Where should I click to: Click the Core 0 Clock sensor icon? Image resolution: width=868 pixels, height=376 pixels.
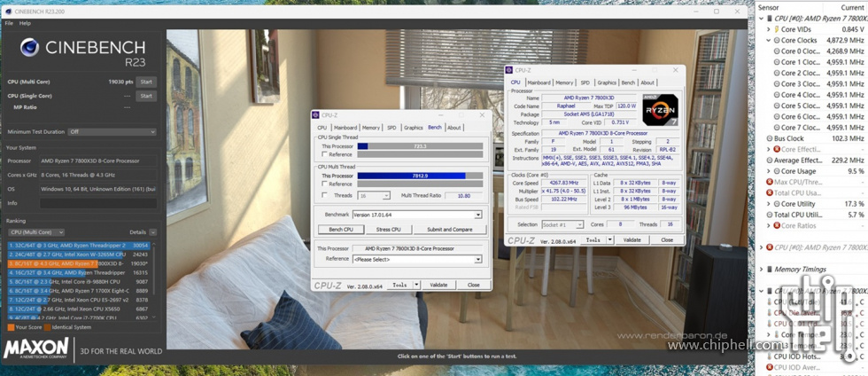tap(776, 51)
